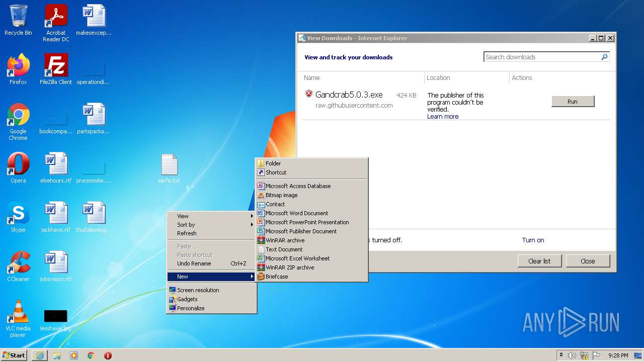Select the CCleaner desktop shortcut

tap(18, 266)
